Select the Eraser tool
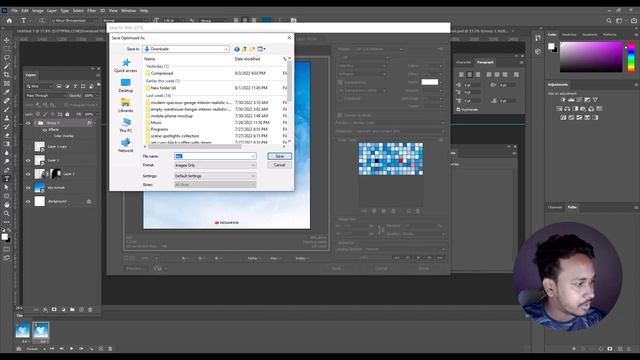The image size is (640, 360). (x=7, y=135)
